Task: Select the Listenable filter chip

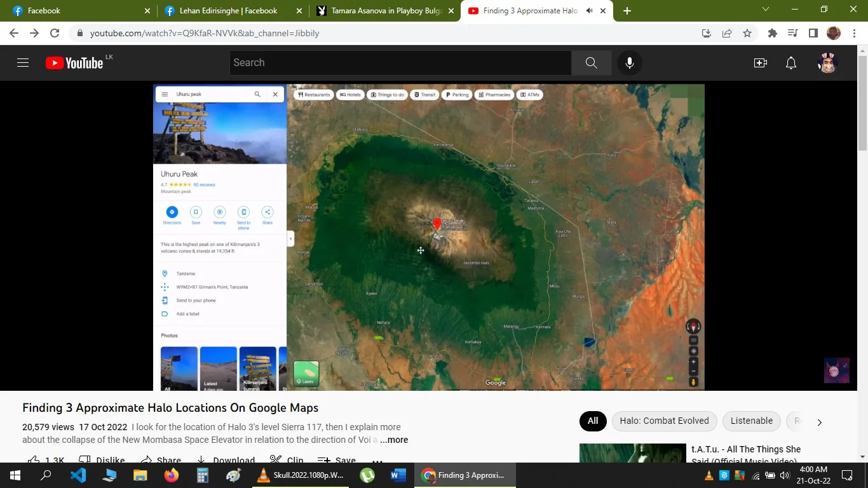Action: tap(752, 421)
